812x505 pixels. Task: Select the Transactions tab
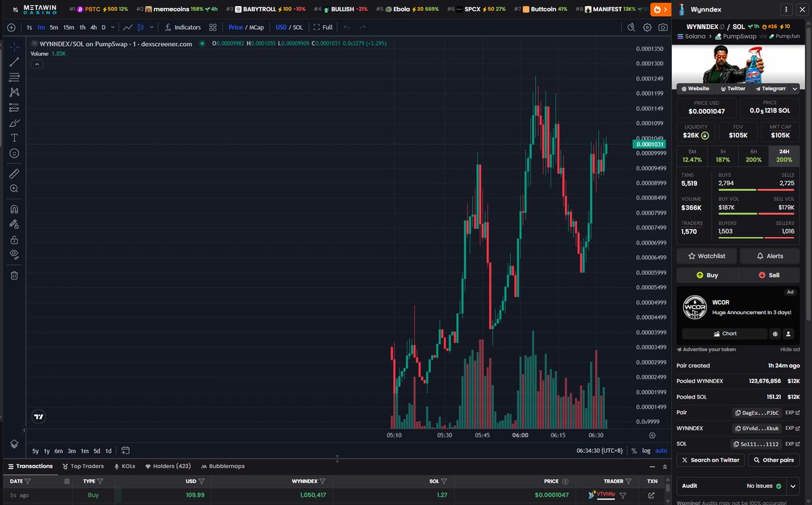(x=29, y=466)
